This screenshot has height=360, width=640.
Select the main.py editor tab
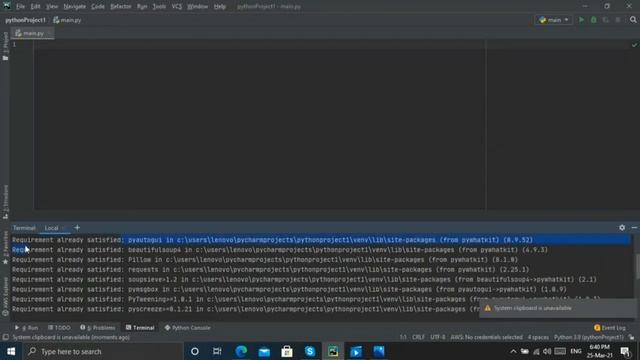click(x=33, y=33)
